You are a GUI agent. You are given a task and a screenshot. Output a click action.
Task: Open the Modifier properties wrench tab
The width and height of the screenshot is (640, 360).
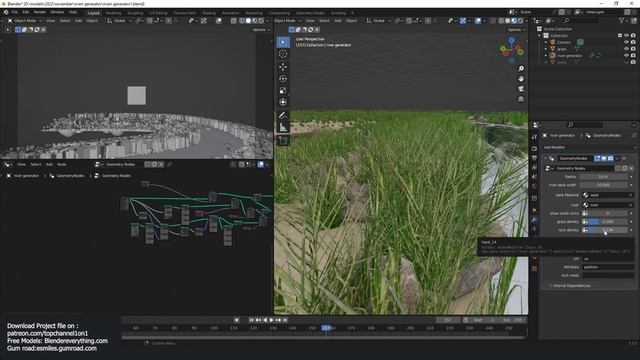tap(534, 220)
